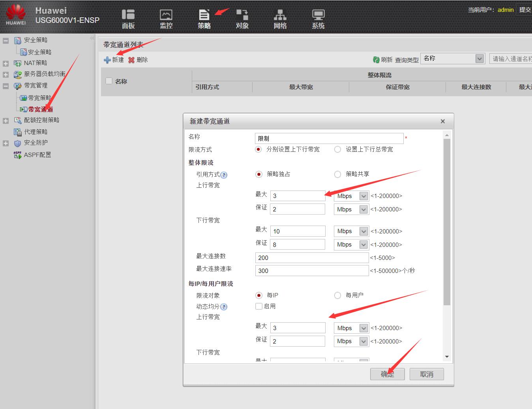
Task: Open the 查询类型 名称 dropdown
Action: point(479,58)
